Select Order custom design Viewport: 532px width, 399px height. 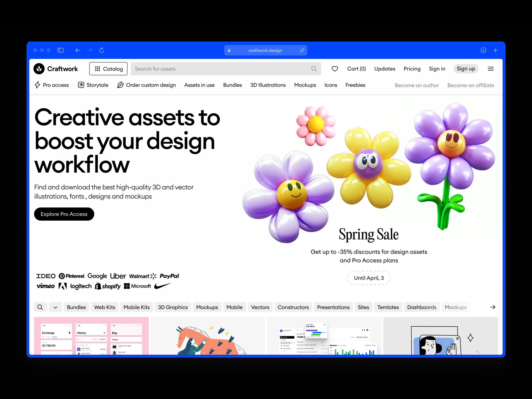(x=146, y=85)
